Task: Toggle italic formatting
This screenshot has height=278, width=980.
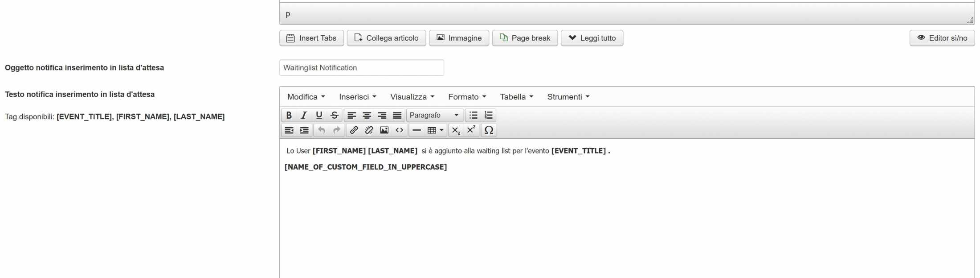Action: click(x=304, y=115)
